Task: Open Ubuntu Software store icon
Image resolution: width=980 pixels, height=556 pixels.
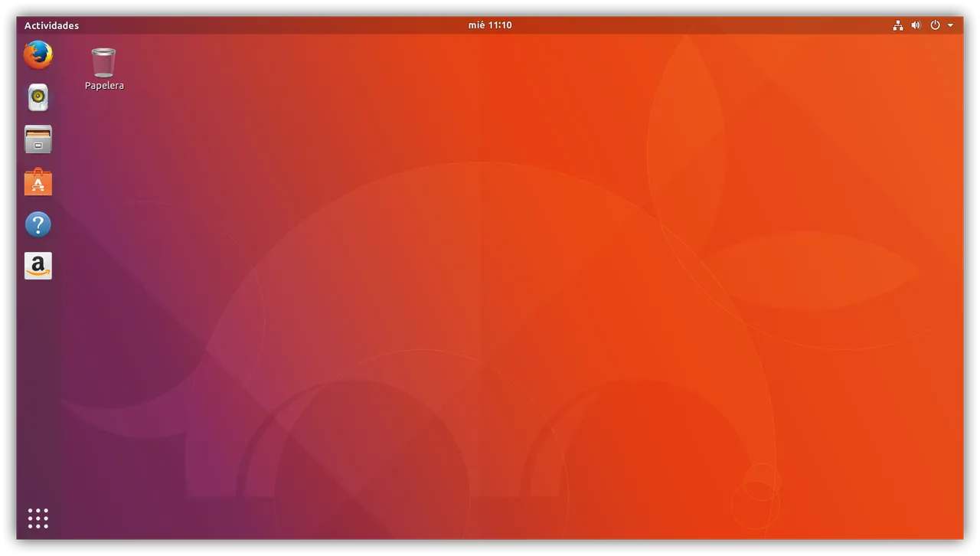Action: click(x=38, y=182)
